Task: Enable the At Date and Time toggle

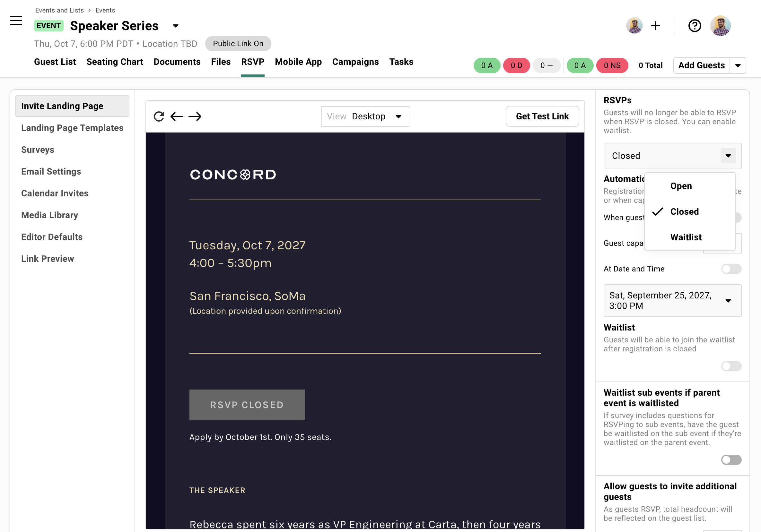Action: click(731, 269)
